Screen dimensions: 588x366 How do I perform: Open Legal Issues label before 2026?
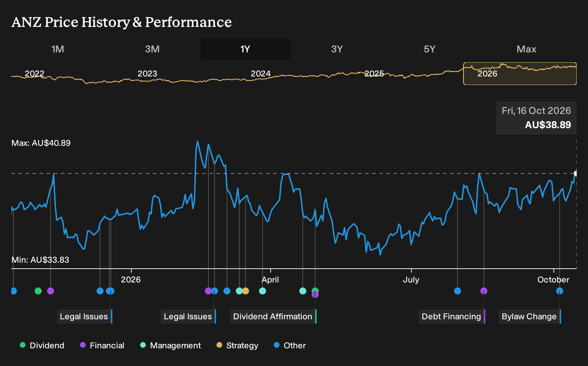point(85,316)
